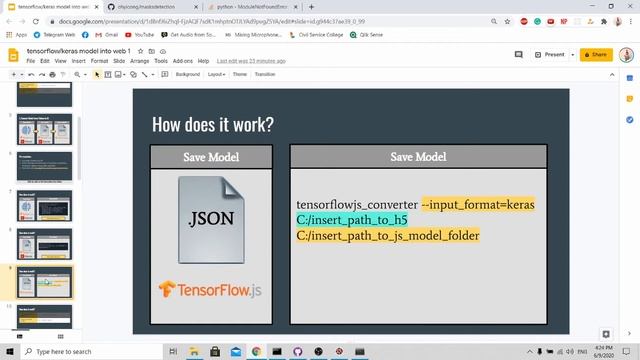Click the Present button
Screen dimensions: 640x360
point(550,54)
